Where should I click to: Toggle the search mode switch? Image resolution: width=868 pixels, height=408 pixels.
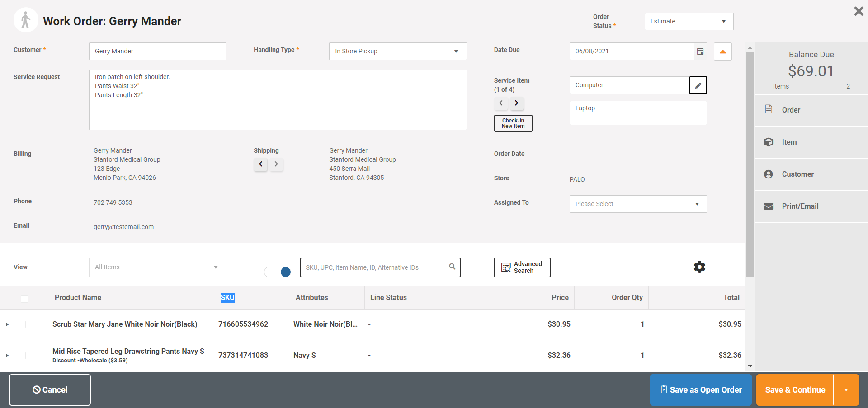(278, 272)
